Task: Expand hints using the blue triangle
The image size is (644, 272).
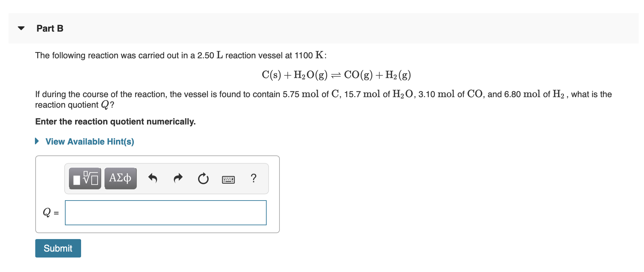Action: [x=37, y=141]
